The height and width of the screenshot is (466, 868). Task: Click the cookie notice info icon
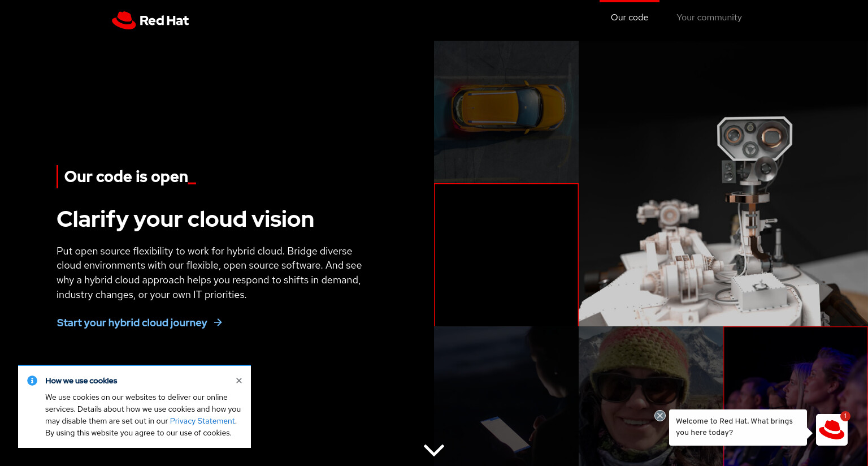click(32, 381)
